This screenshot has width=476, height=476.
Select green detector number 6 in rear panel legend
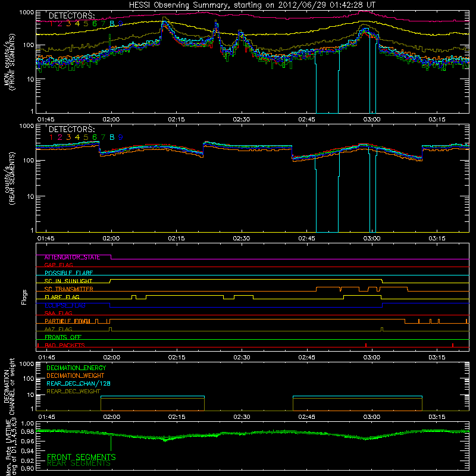(95, 137)
